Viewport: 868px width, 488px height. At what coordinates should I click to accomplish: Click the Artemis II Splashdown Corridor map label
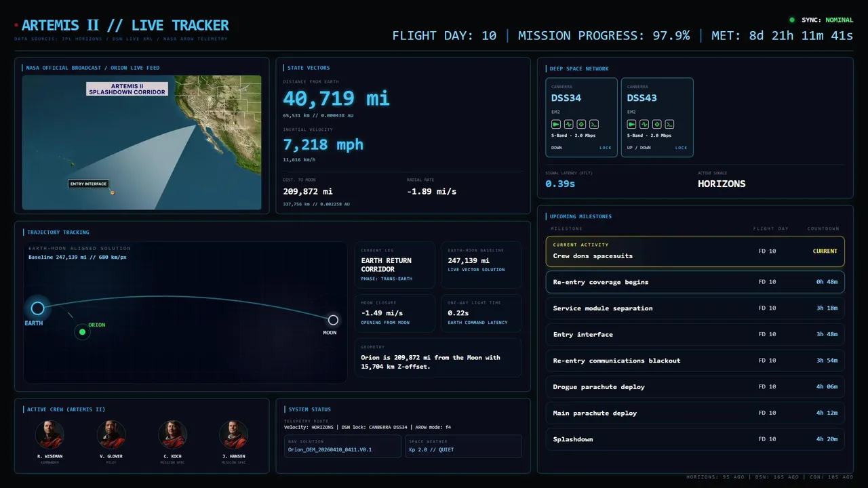click(127, 89)
